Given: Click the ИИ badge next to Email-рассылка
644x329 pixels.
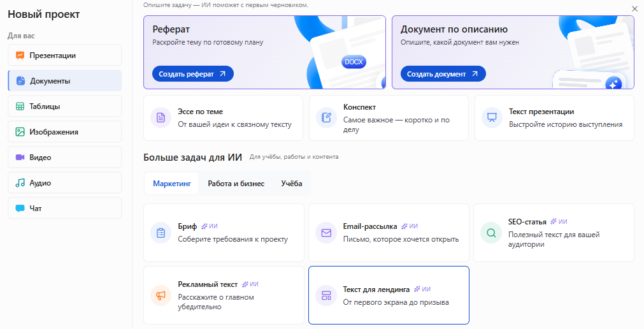Looking at the screenshot, I should point(410,226).
